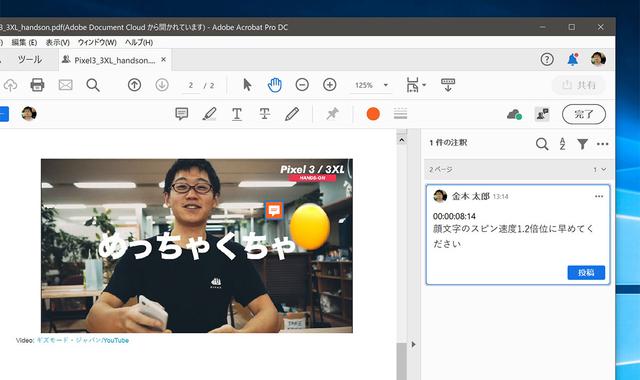The height and width of the screenshot is (380, 640).
Task: Zoom out with minus circle
Action: pos(302,85)
